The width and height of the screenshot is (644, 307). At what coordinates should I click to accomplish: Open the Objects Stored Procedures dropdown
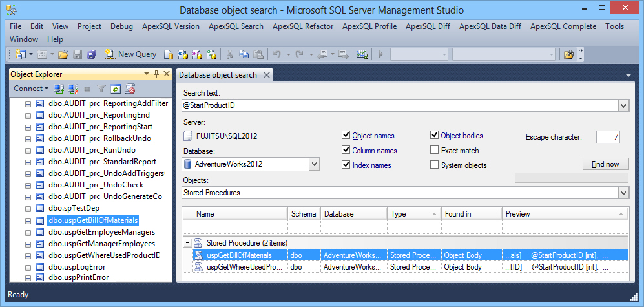point(624,193)
